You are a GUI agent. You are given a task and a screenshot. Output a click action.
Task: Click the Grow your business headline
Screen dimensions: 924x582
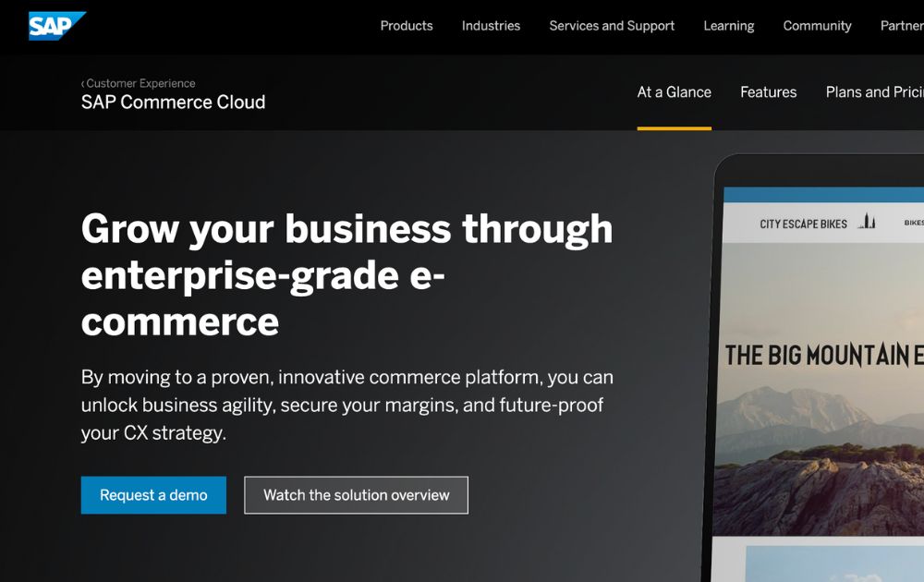pyautogui.click(x=347, y=275)
